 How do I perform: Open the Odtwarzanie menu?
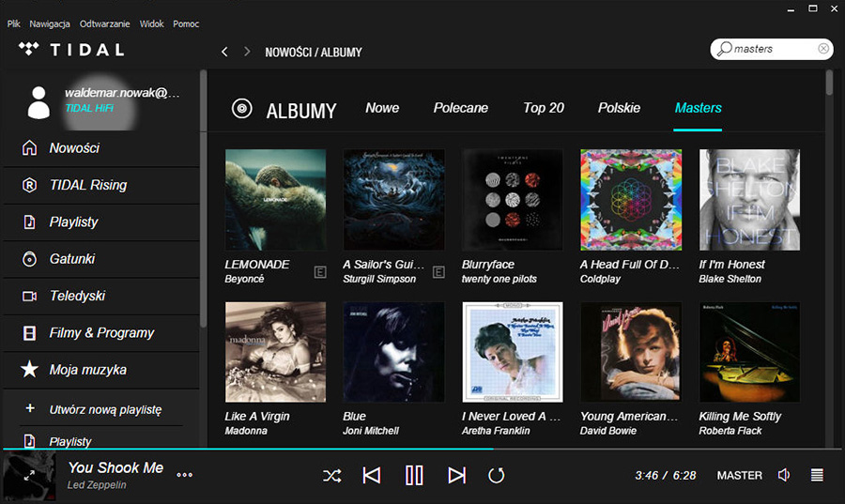click(x=104, y=23)
